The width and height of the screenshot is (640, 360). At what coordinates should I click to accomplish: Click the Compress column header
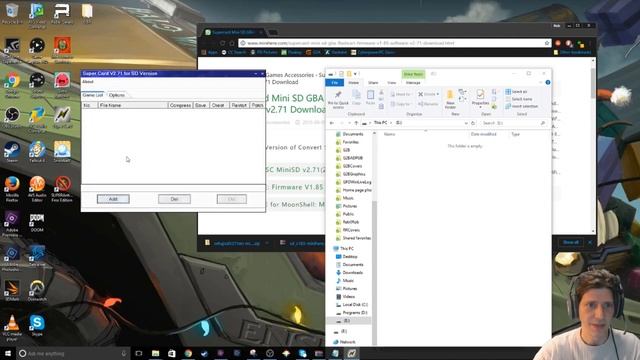click(180, 105)
